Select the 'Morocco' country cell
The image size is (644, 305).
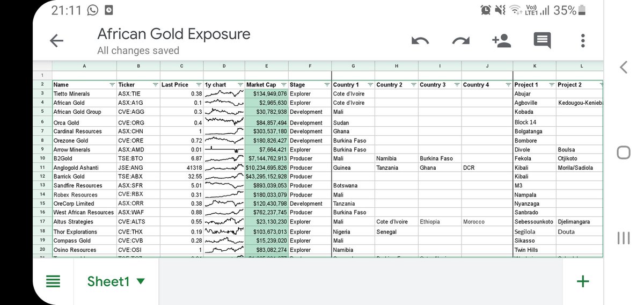pos(487,222)
